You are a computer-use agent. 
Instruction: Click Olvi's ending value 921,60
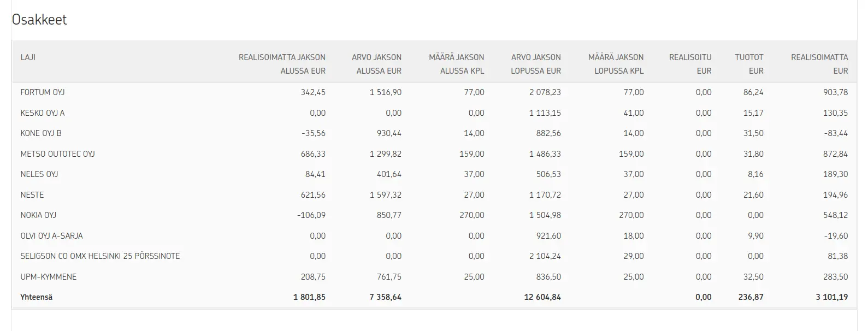548,236
